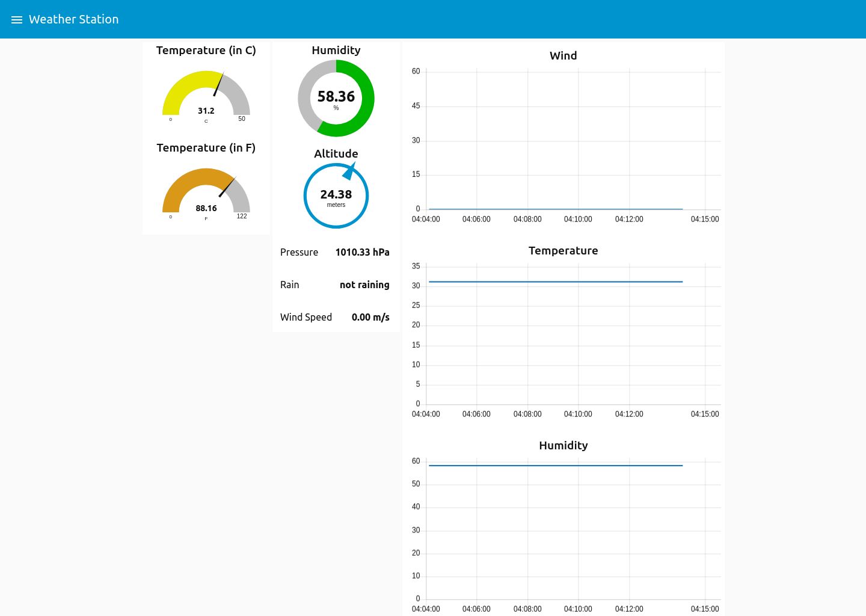Select the 58.36 humidity value
The image size is (866, 616).
click(x=336, y=96)
